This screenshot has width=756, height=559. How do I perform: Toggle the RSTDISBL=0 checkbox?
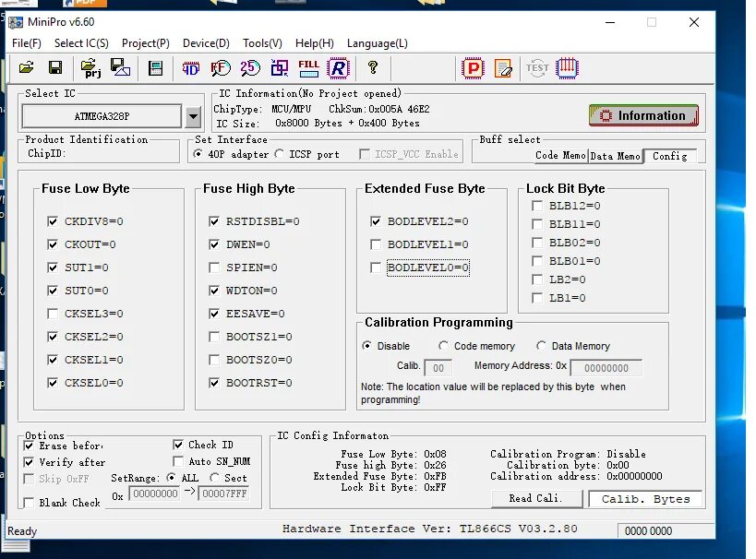(x=214, y=221)
